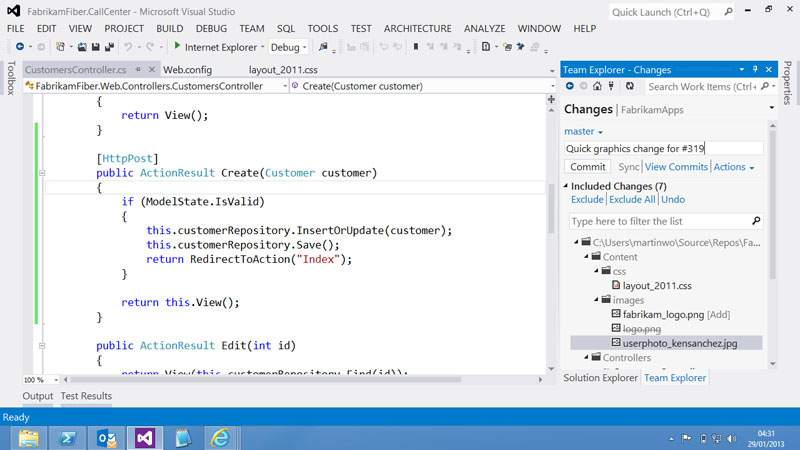Image resolution: width=800 pixels, height=450 pixels.
Task: Click the Exclude All link
Action: (632, 199)
